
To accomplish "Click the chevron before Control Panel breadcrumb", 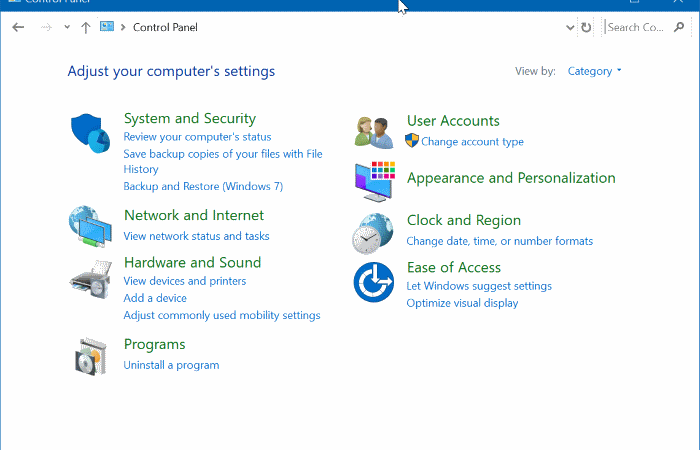I will click(x=123, y=28).
